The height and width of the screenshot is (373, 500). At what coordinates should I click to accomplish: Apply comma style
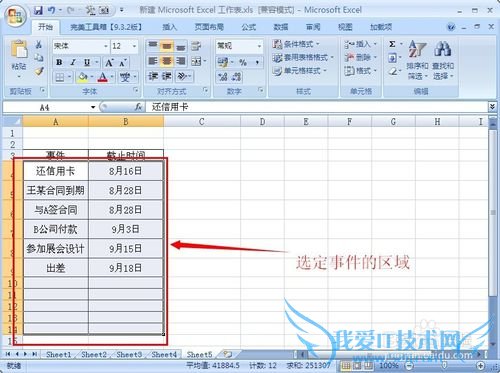[257, 62]
